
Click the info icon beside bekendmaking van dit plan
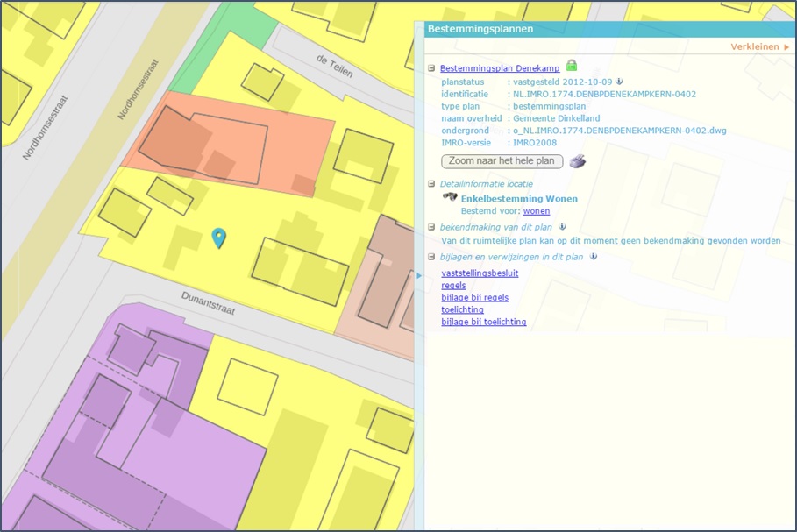point(562,227)
